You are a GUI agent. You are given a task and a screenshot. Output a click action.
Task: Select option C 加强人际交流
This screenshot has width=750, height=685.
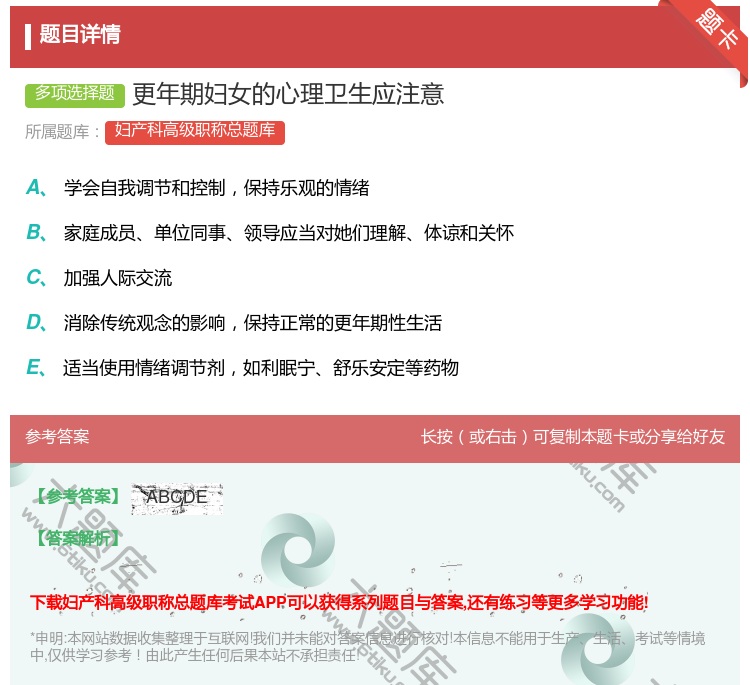click(118, 278)
